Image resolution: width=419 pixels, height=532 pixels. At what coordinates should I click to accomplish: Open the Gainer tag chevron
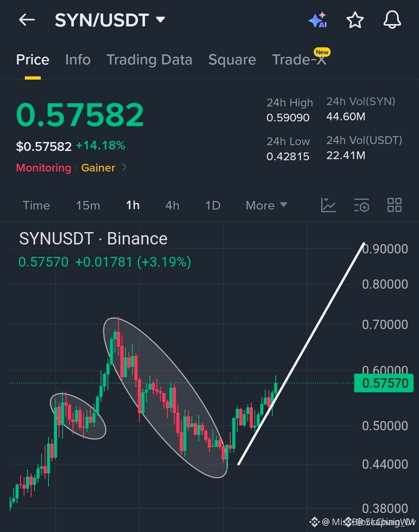click(x=124, y=167)
